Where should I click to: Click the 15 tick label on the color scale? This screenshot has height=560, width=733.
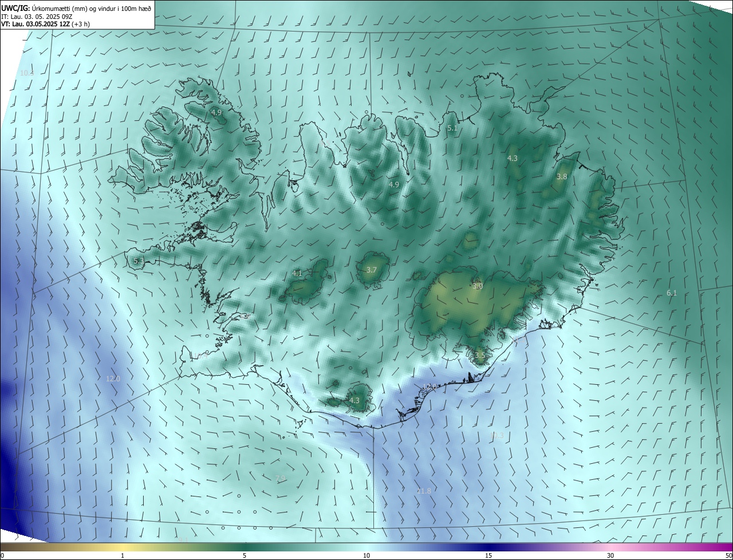tap(488, 555)
